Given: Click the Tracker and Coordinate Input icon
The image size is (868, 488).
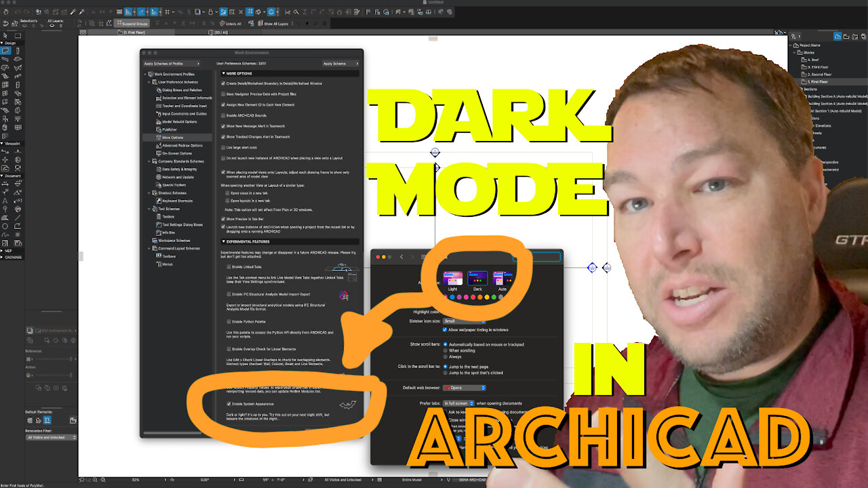Looking at the screenshot, I should click(158, 106).
